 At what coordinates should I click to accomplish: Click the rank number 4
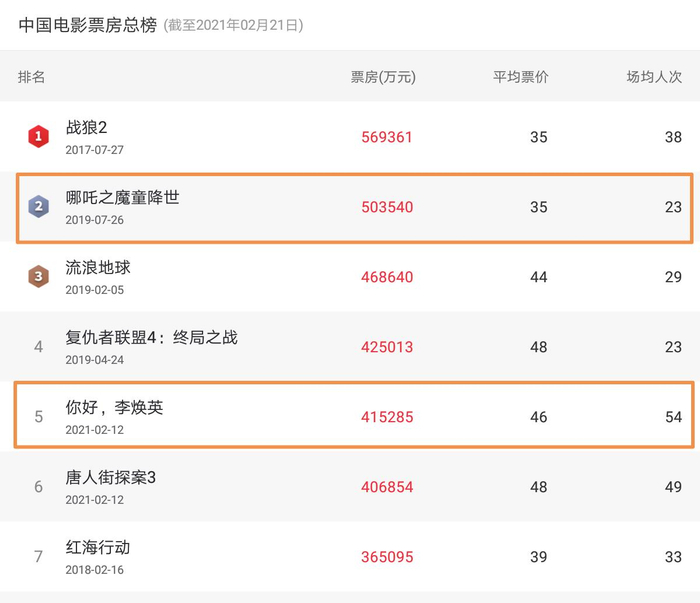coord(38,347)
